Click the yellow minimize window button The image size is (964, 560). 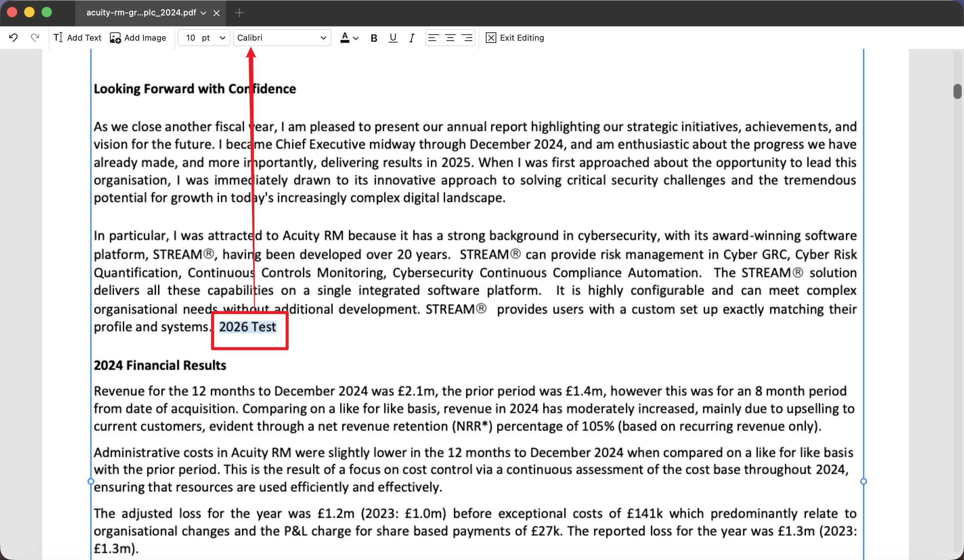click(29, 12)
